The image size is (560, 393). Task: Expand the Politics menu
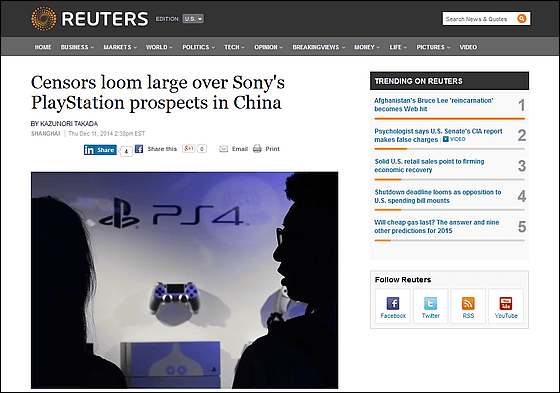[x=199, y=47]
